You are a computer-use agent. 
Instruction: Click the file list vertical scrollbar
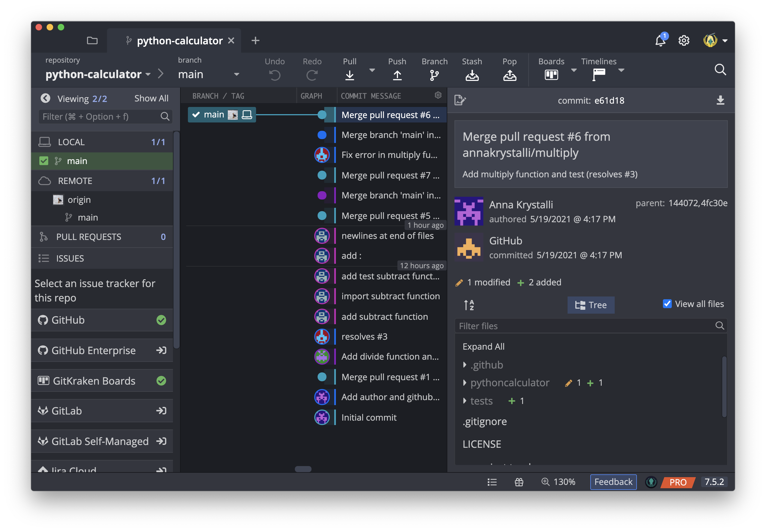coord(724,387)
